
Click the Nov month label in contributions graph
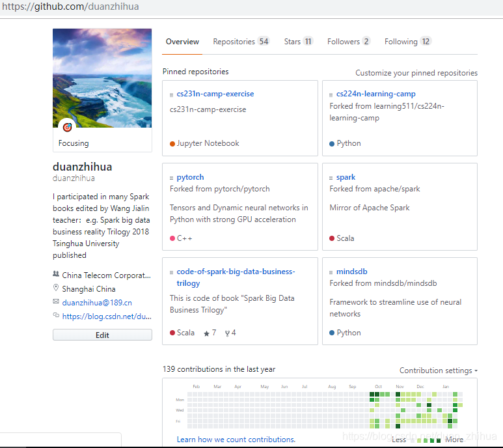(400, 387)
